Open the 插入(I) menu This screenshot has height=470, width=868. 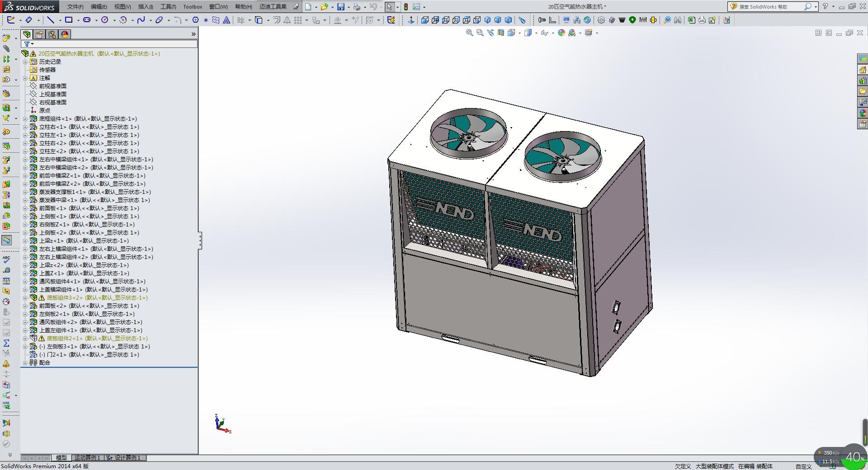click(x=146, y=7)
